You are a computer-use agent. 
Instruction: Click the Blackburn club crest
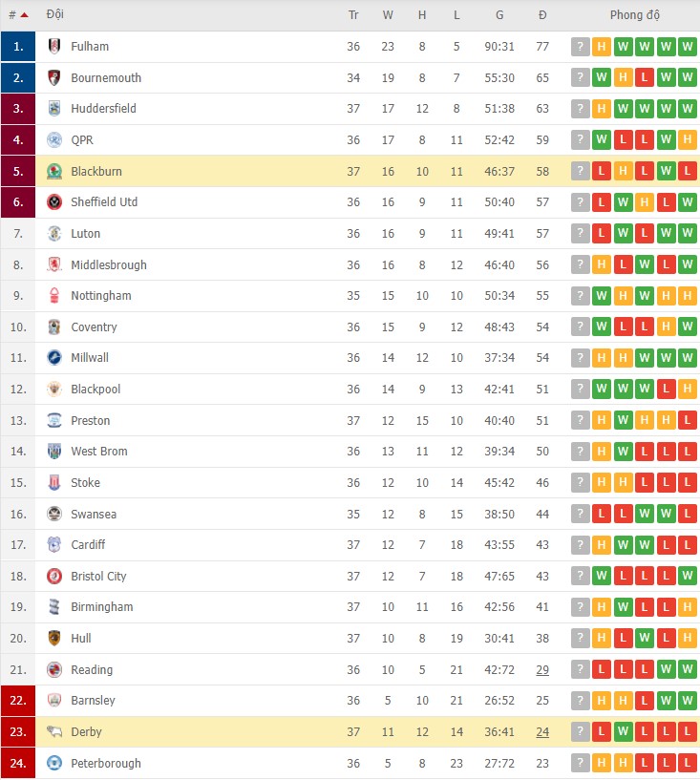53,171
